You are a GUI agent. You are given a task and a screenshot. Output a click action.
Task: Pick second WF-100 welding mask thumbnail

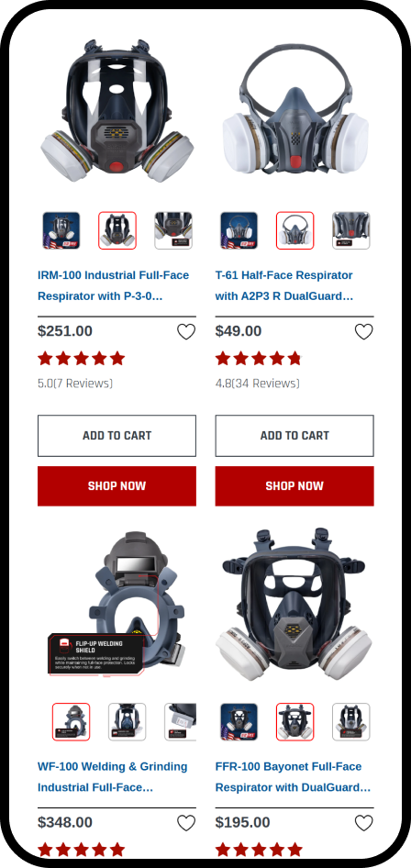128,722
